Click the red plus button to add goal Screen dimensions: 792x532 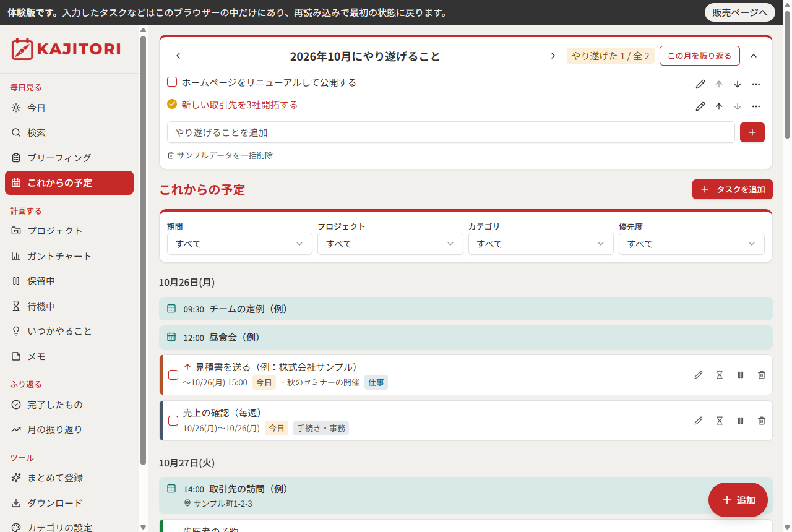pyautogui.click(x=752, y=132)
